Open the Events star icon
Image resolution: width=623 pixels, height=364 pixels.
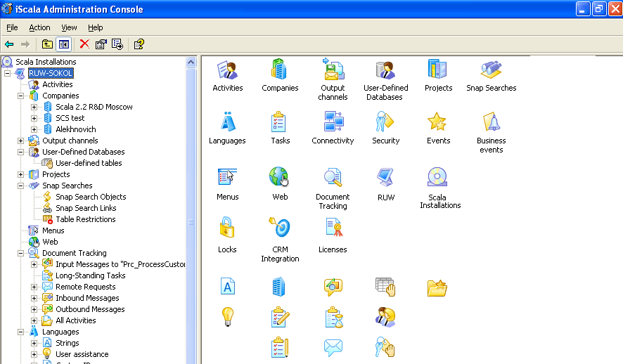[x=437, y=122]
